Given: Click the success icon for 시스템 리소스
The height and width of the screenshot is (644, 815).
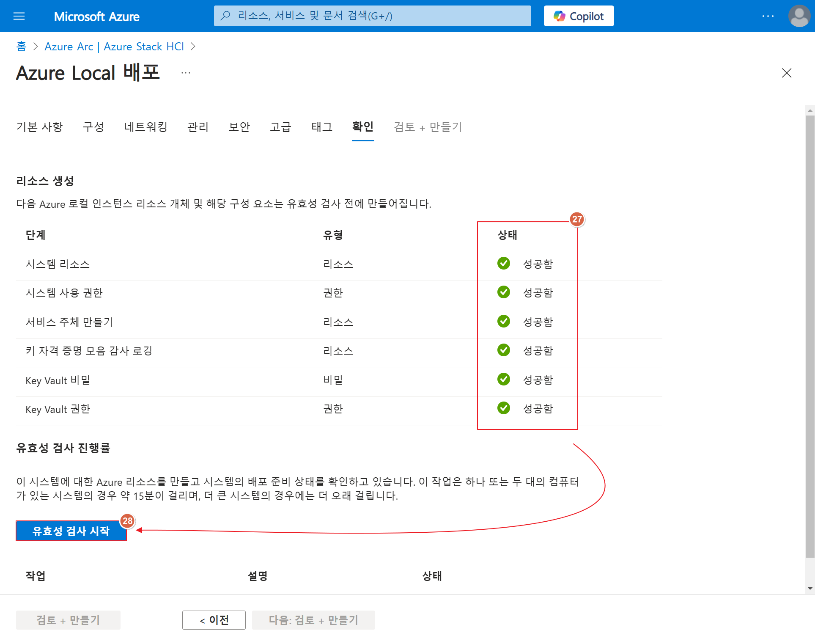Looking at the screenshot, I should click(x=503, y=263).
